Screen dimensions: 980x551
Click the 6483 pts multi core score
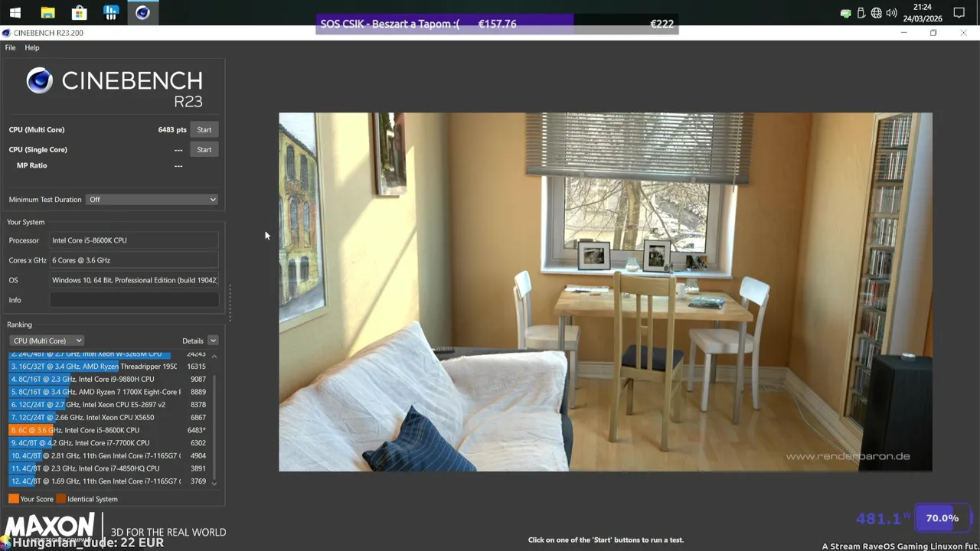[172, 129]
